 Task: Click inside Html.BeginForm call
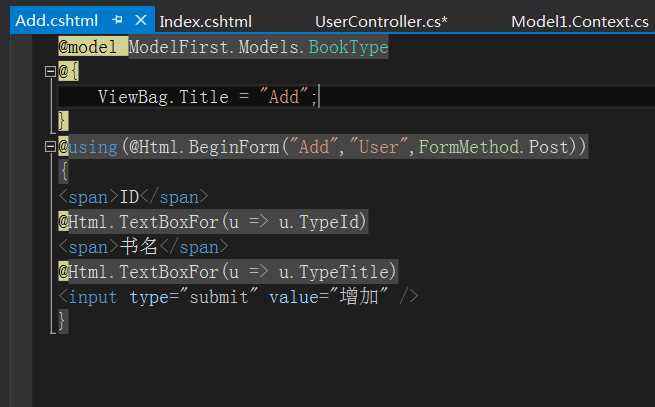pyautogui.click(x=210, y=147)
